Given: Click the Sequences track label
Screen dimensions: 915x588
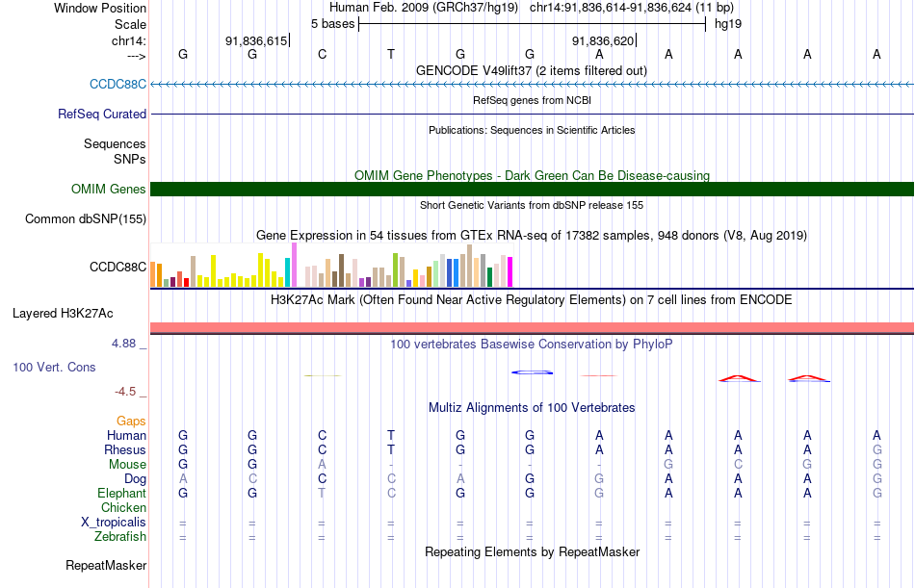Looking at the screenshot, I should coord(115,143).
